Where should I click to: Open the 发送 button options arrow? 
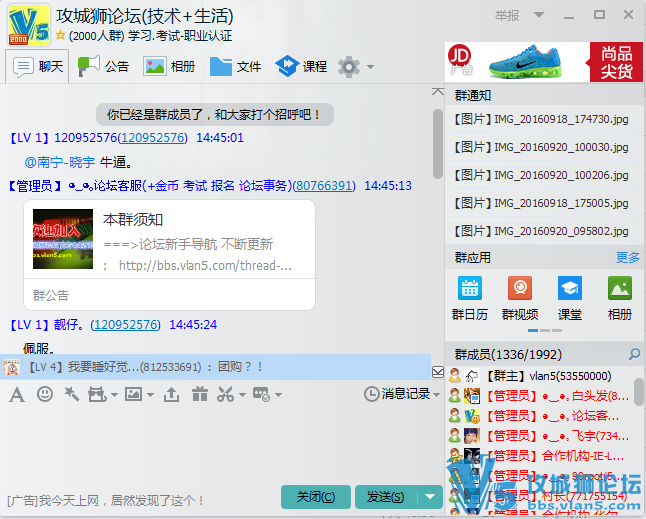click(x=429, y=497)
